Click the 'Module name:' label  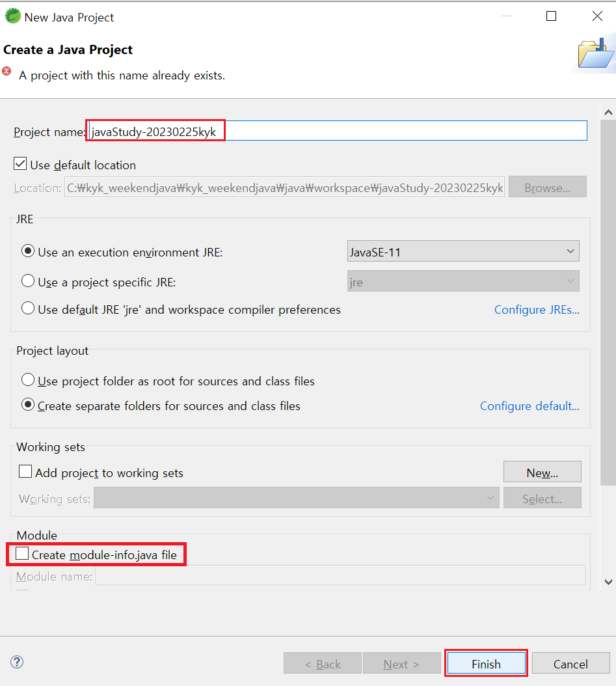point(54,576)
